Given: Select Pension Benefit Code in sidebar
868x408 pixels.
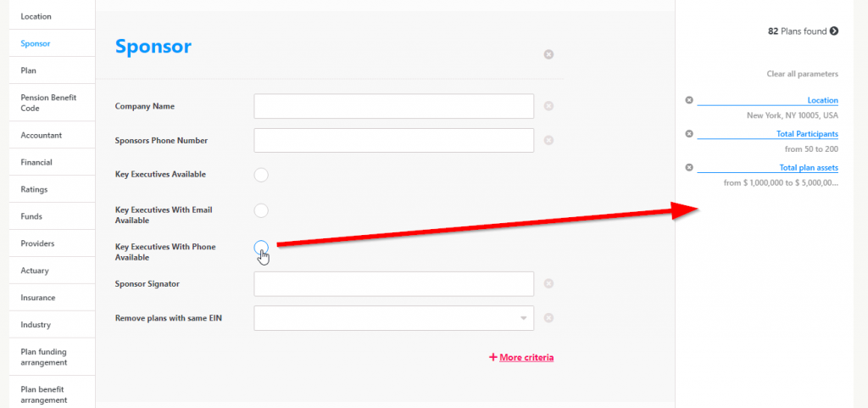Looking at the screenshot, I should [48, 103].
